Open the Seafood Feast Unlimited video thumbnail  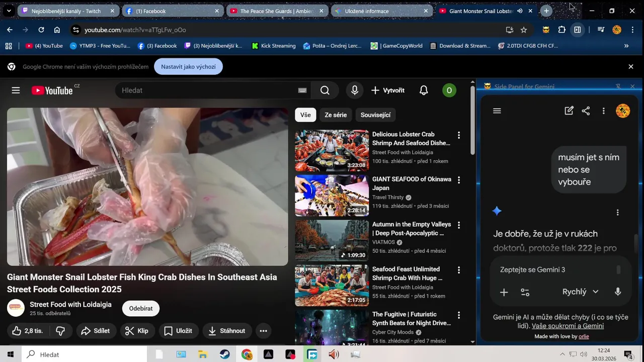click(332, 286)
